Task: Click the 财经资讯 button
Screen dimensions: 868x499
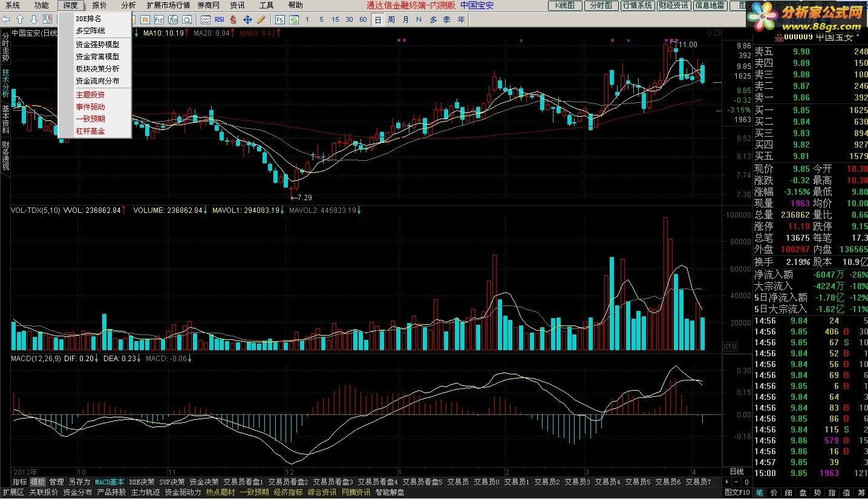Action: [673, 5]
